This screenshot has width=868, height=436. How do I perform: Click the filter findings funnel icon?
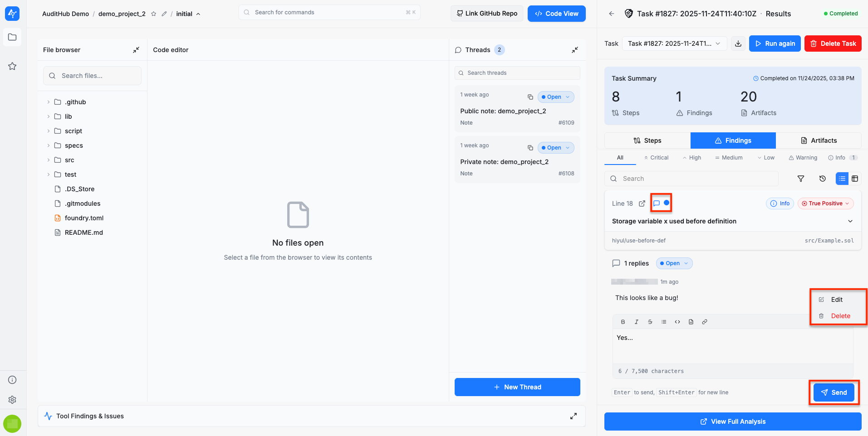(x=801, y=179)
